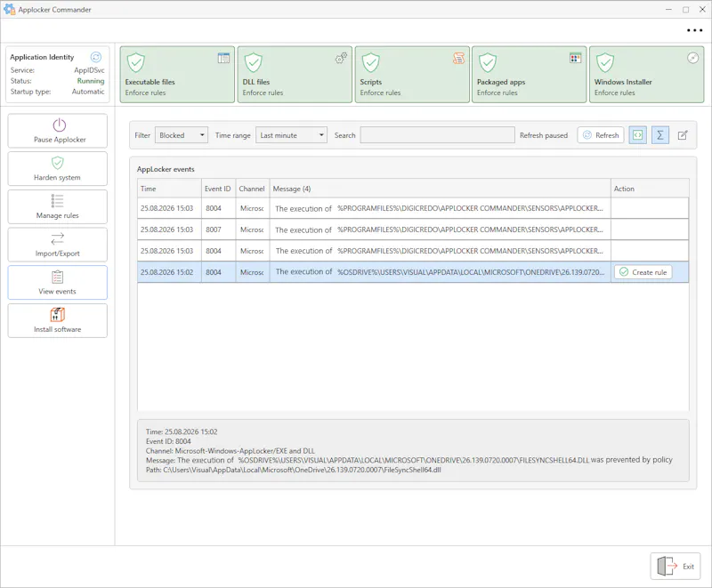The width and height of the screenshot is (712, 588).
Task: Click gears icon on DLL files tile
Action: 341,58
